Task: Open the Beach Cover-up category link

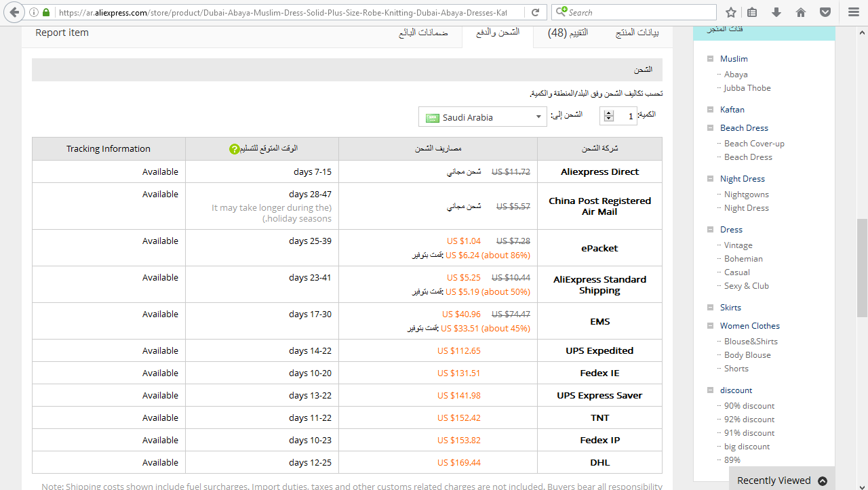Action: pyautogui.click(x=754, y=144)
